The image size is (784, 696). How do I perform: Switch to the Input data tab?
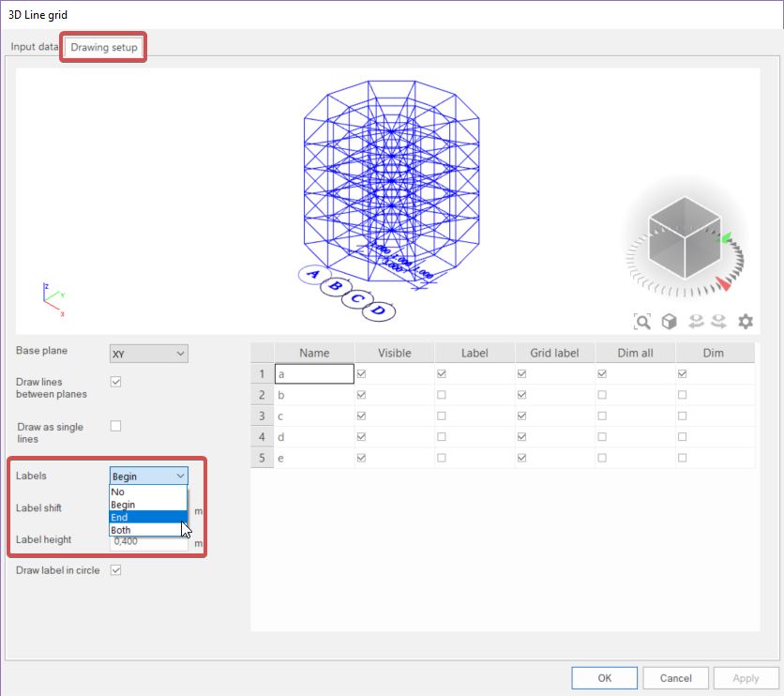(x=35, y=47)
